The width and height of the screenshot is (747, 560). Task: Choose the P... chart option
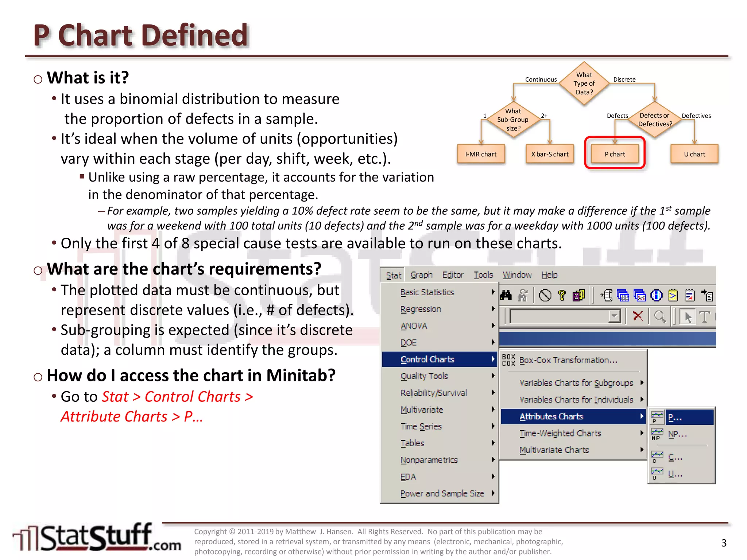point(675,417)
